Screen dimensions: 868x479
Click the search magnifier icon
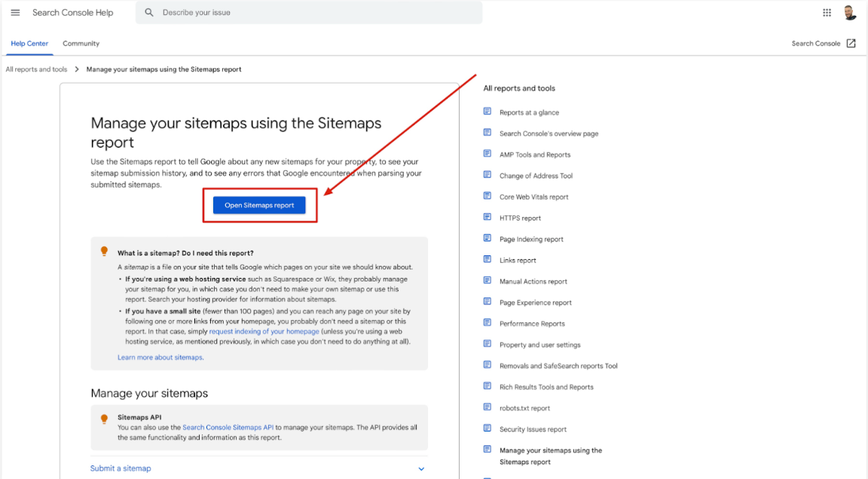click(x=149, y=13)
